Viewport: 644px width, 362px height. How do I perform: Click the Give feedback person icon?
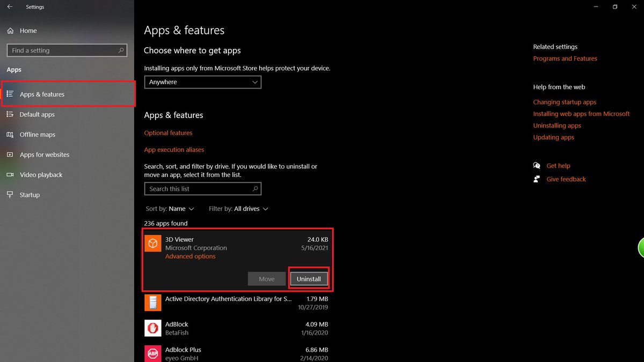(x=537, y=179)
